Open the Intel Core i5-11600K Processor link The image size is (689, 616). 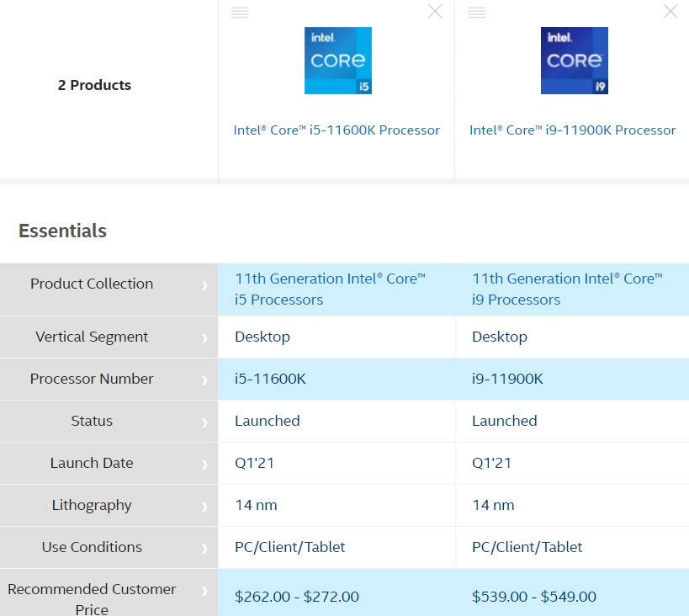tap(337, 130)
